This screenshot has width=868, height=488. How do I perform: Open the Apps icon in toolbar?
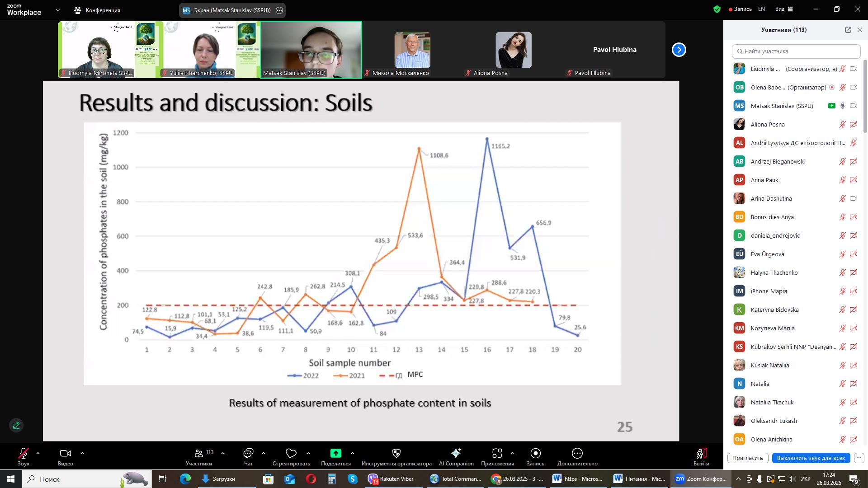click(497, 454)
